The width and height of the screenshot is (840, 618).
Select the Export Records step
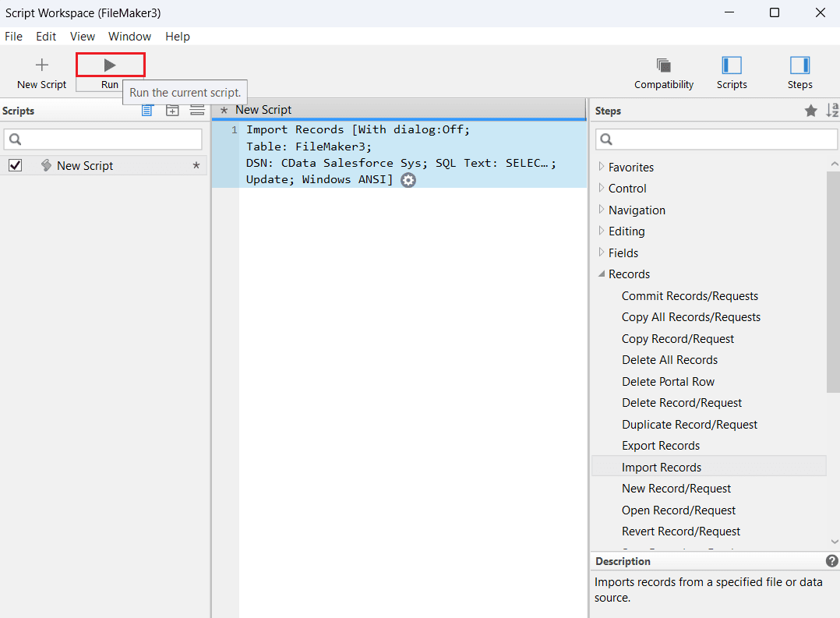(x=660, y=446)
